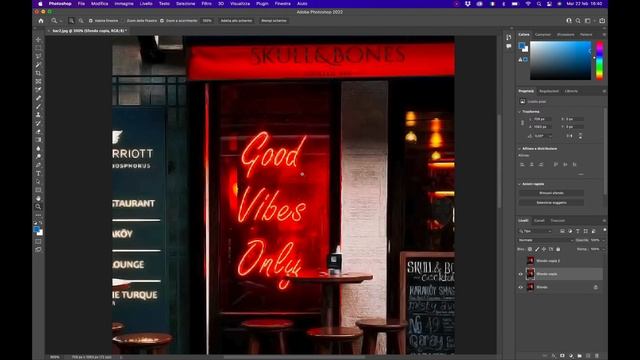
Task: Toggle visibility of Sfondo layer
Action: pos(520,287)
